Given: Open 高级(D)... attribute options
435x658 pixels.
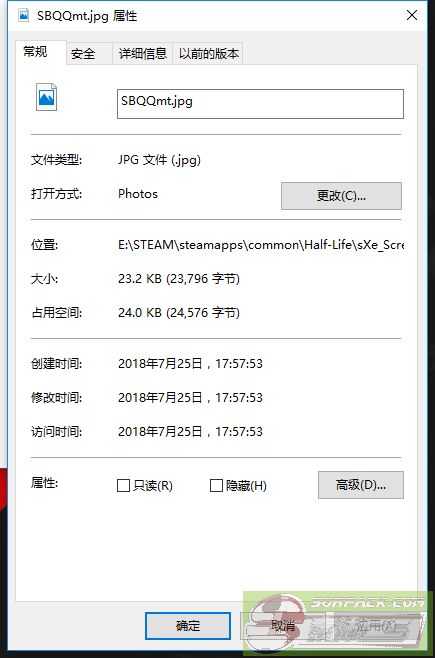Looking at the screenshot, I should (361, 485).
